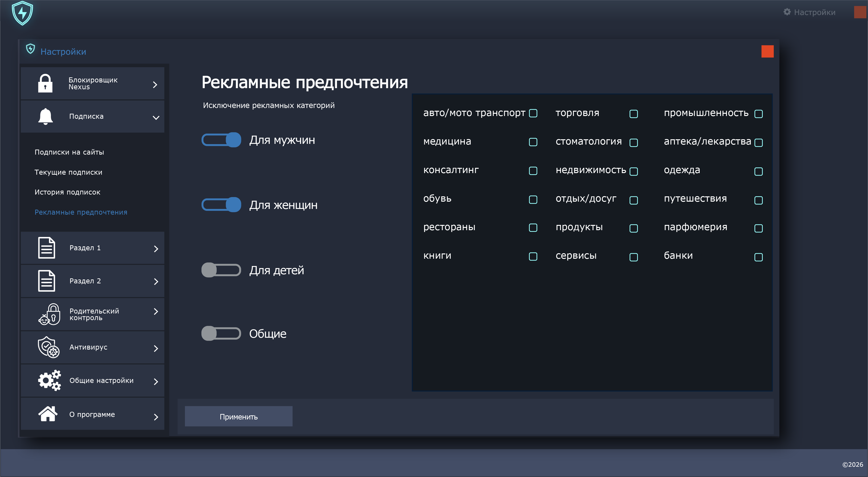Click the gears icon for Общие настройки
Viewport: 868px width, 477px height.
50,381
